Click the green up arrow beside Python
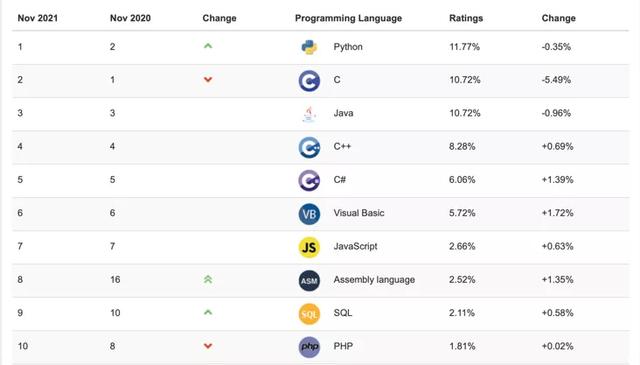640x365 pixels. [x=208, y=46]
